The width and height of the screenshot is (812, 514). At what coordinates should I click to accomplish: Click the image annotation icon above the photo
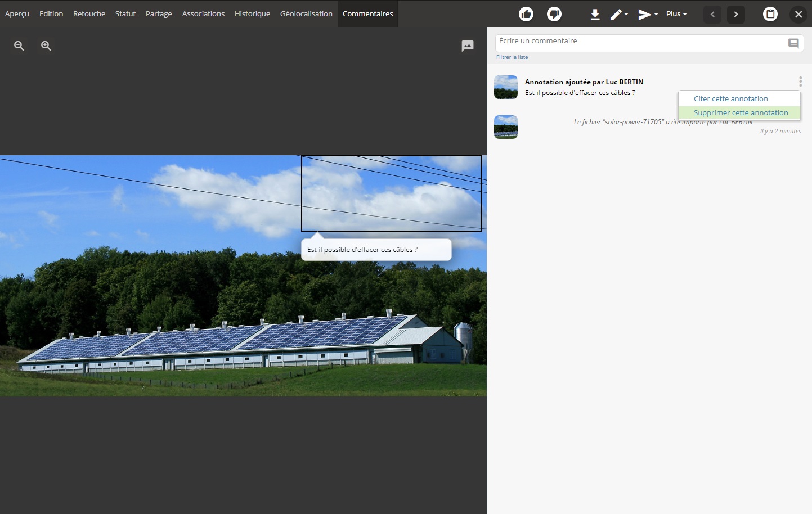(x=467, y=46)
